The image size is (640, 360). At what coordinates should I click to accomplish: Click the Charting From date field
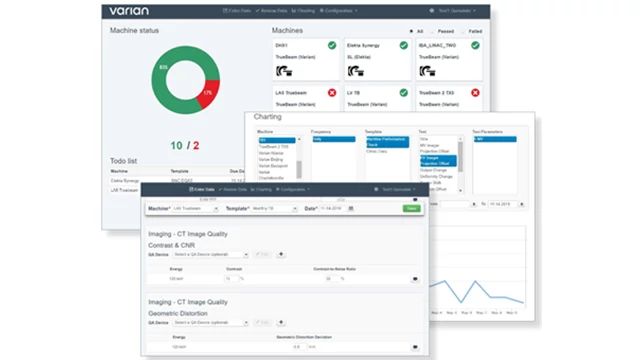coord(455,204)
